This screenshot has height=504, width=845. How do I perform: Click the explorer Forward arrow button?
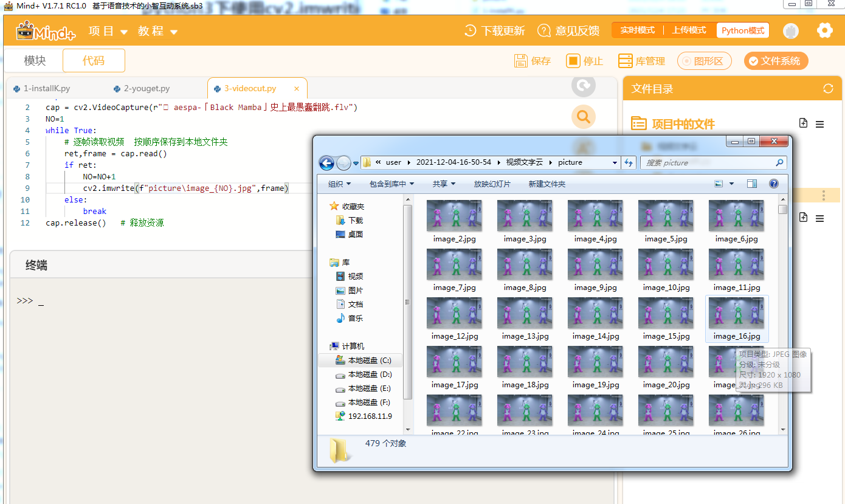pos(343,163)
